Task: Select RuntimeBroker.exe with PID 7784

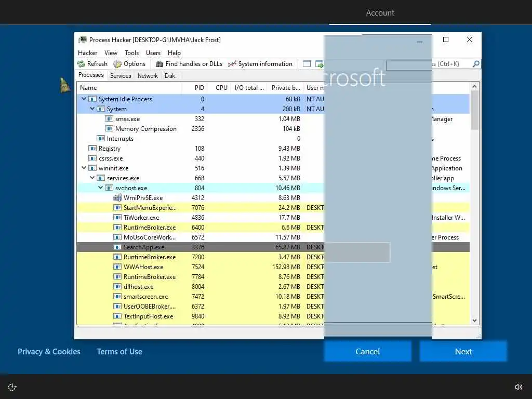Action: pos(273,276)
